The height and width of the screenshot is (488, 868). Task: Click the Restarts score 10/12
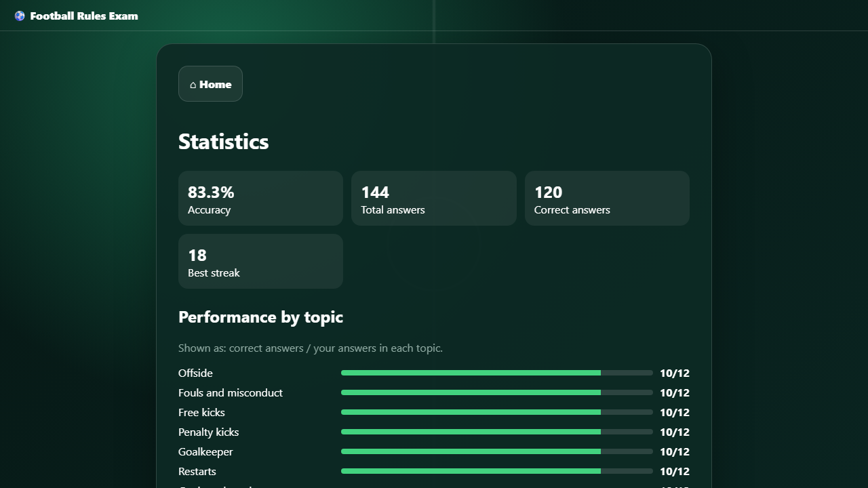click(675, 471)
